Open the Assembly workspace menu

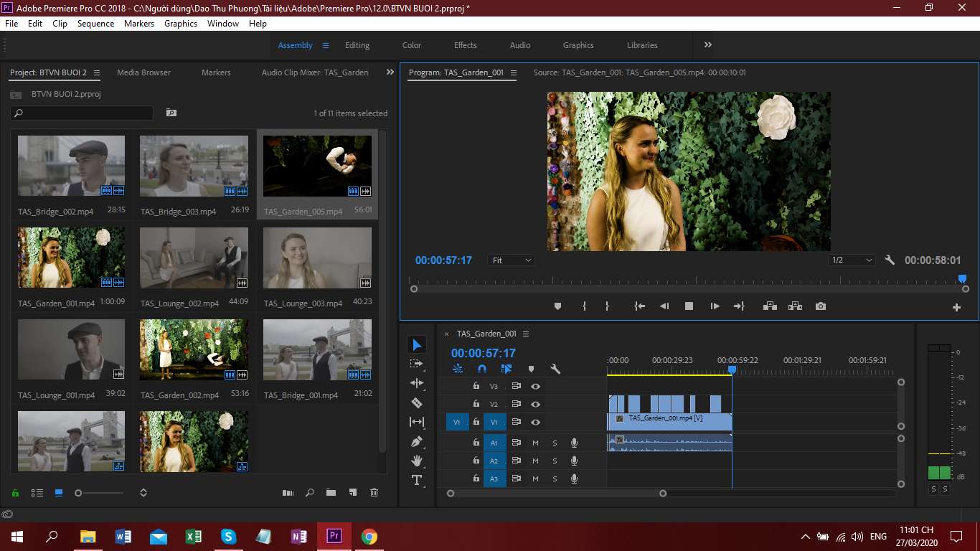[x=325, y=45]
